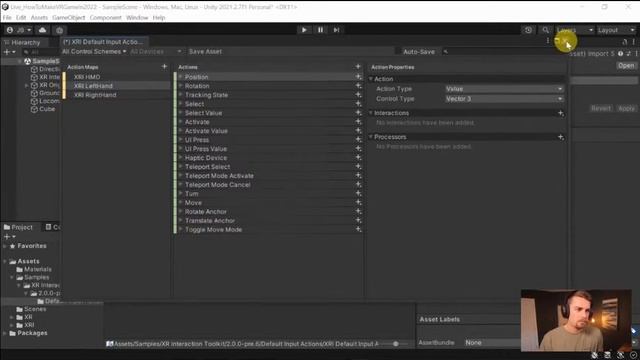
Task: Add binding to the Turn action
Action: pyautogui.click(x=358, y=193)
